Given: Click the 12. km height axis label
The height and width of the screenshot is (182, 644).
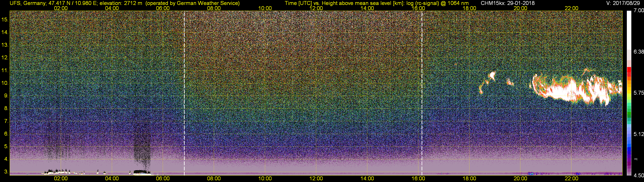Looking at the screenshot, I should pyautogui.click(x=5, y=58).
